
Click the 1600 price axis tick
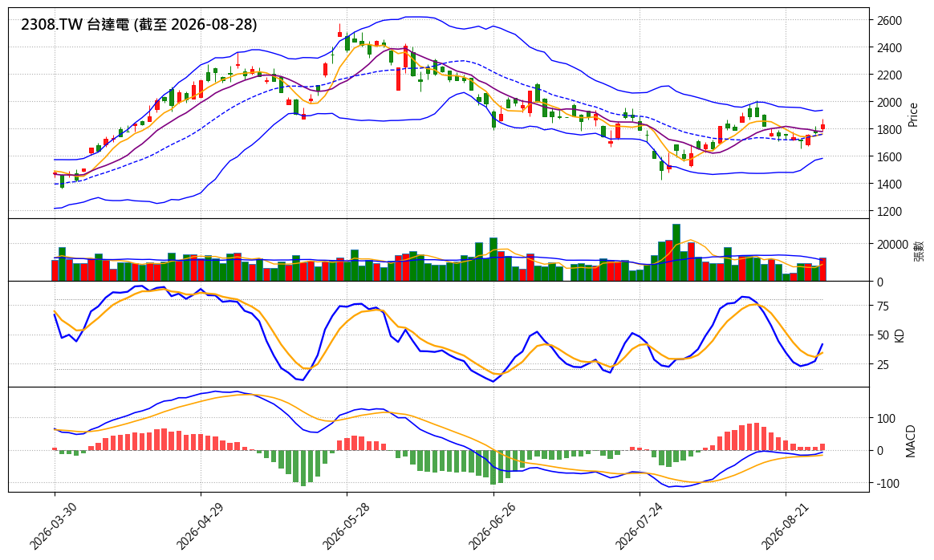[x=889, y=156]
